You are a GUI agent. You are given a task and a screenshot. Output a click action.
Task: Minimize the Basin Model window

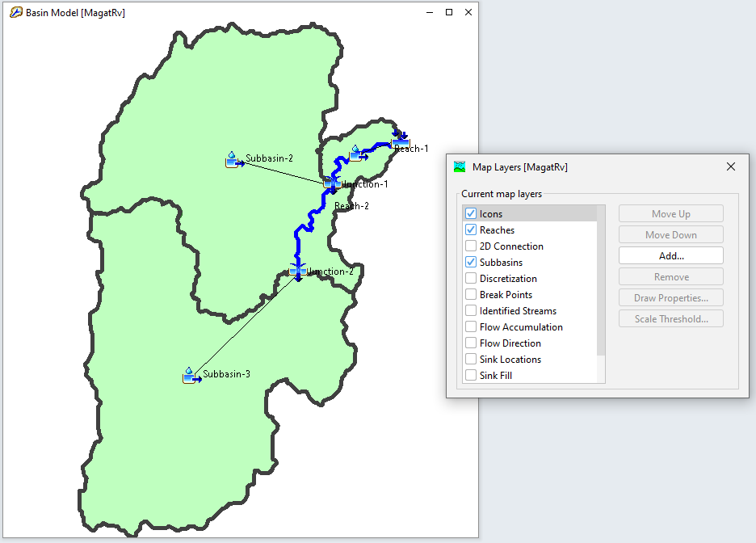click(430, 13)
